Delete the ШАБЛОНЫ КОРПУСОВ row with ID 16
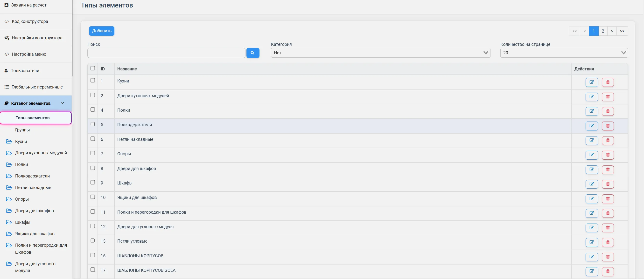This screenshot has width=644, height=279. pos(608,257)
